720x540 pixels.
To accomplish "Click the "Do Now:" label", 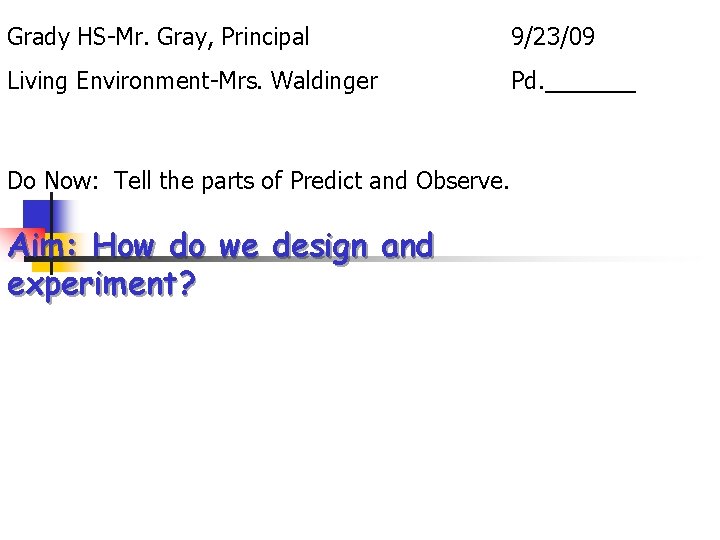I will click(x=57, y=181).
